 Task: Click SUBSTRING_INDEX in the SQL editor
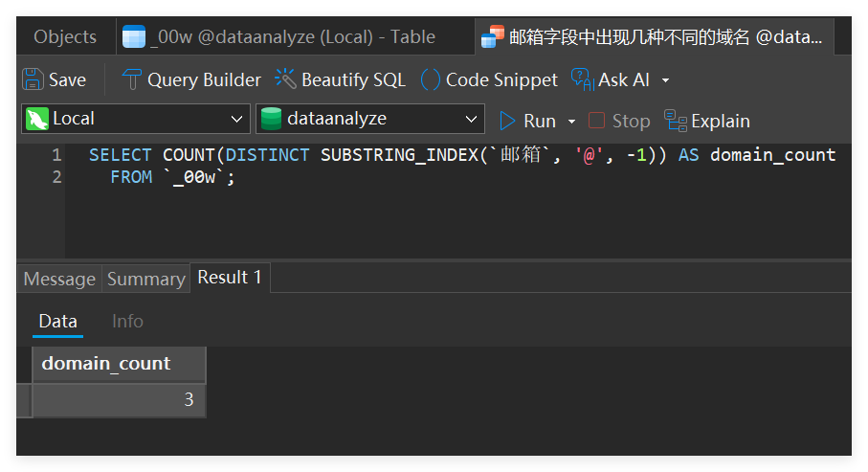tap(399, 154)
